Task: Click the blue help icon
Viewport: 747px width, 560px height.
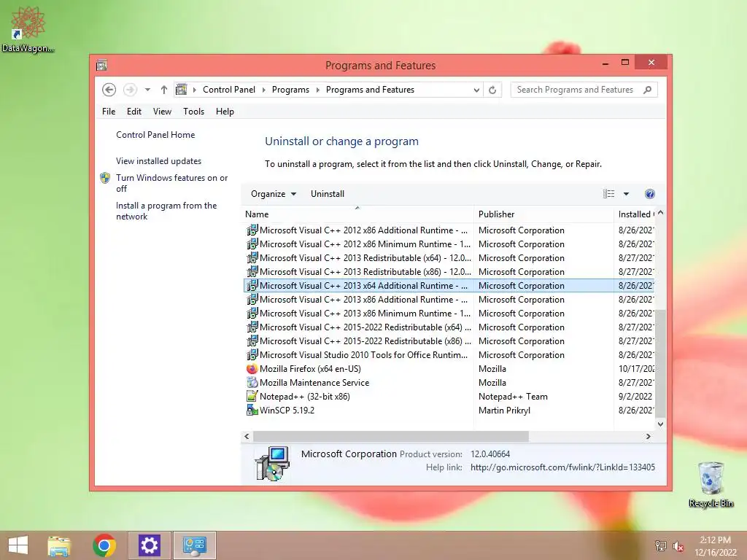Action: click(x=650, y=194)
